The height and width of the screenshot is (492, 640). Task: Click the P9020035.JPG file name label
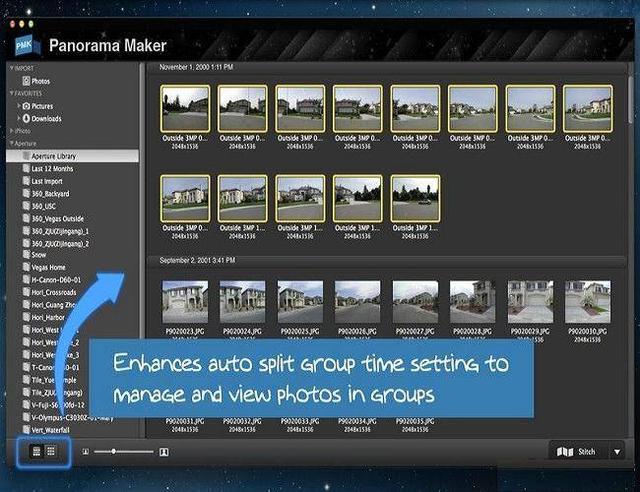415,421
